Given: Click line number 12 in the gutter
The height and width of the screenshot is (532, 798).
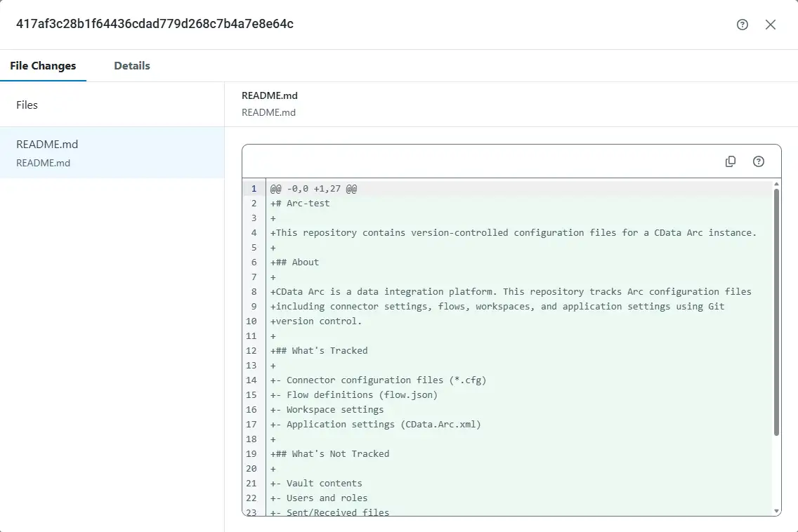Looking at the screenshot, I should [x=251, y=351].
